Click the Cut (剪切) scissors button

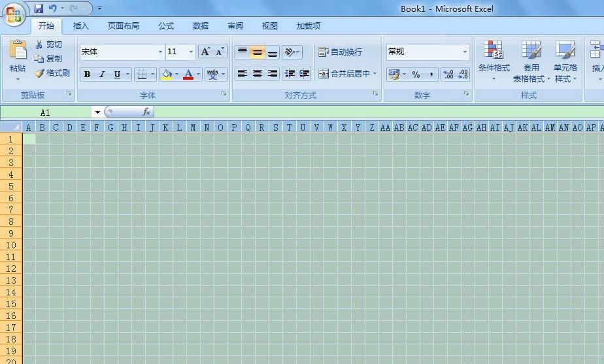tap(49, 44)
